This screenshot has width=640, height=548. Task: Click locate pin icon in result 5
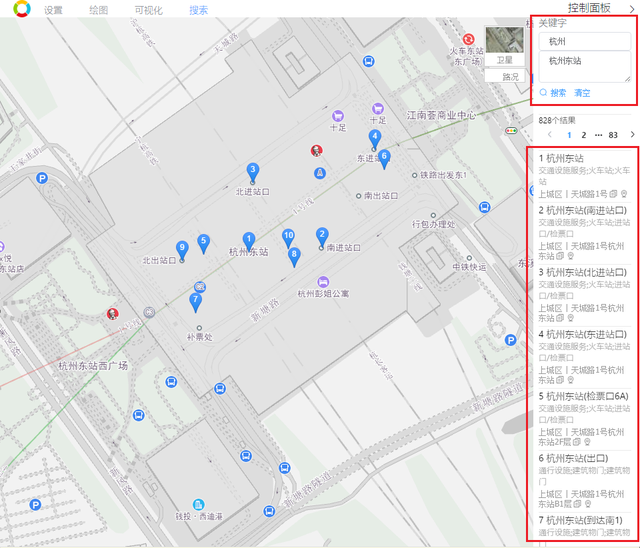pyautogui.click(x=587, y=442)
